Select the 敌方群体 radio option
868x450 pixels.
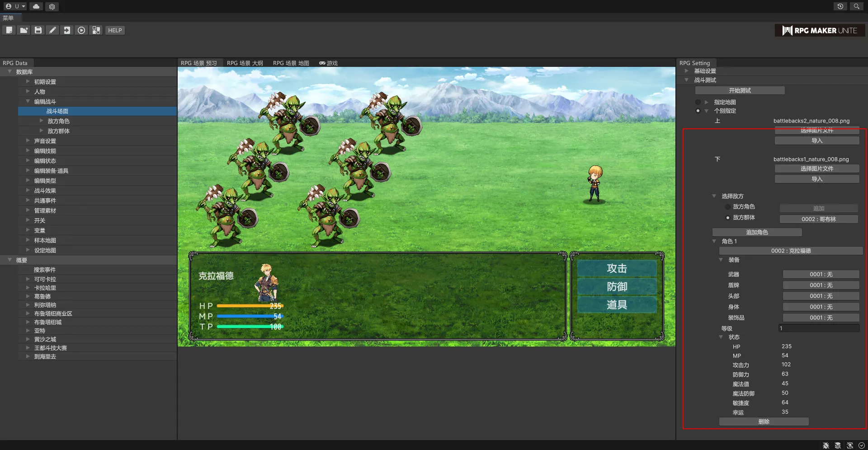[728, 218]
